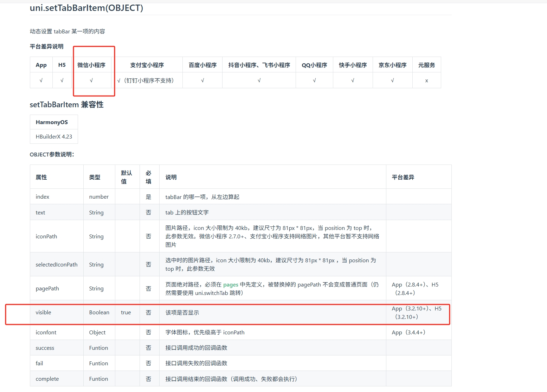The height and width of the screenshot is (392, 547).
Task: Select the 'success' property cell
Action: (57, 348)
